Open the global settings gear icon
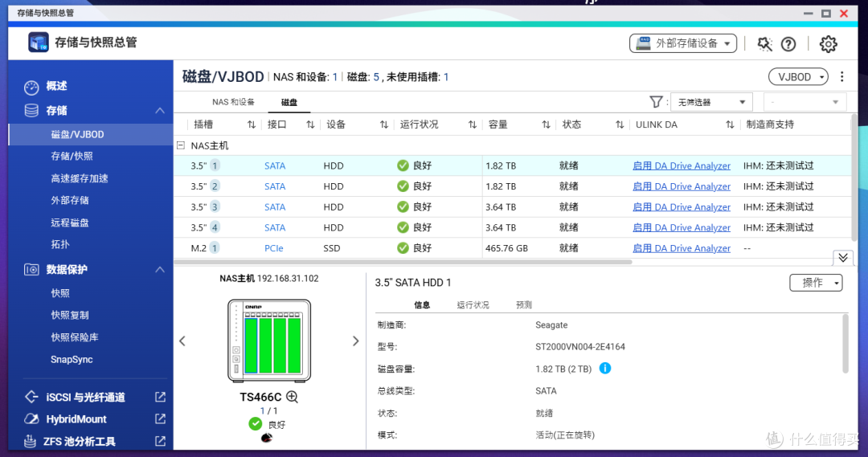Screen dimensions: 868x457 point(828,43)
